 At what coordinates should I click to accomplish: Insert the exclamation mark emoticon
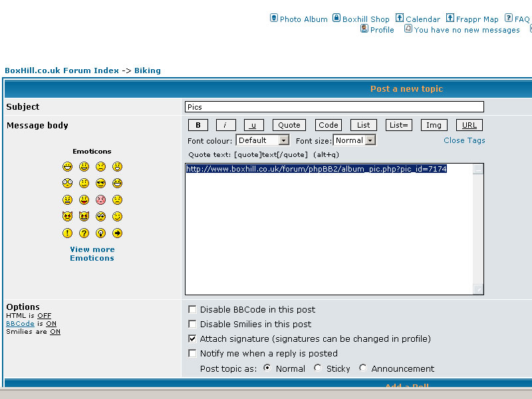tap(67, 233)
